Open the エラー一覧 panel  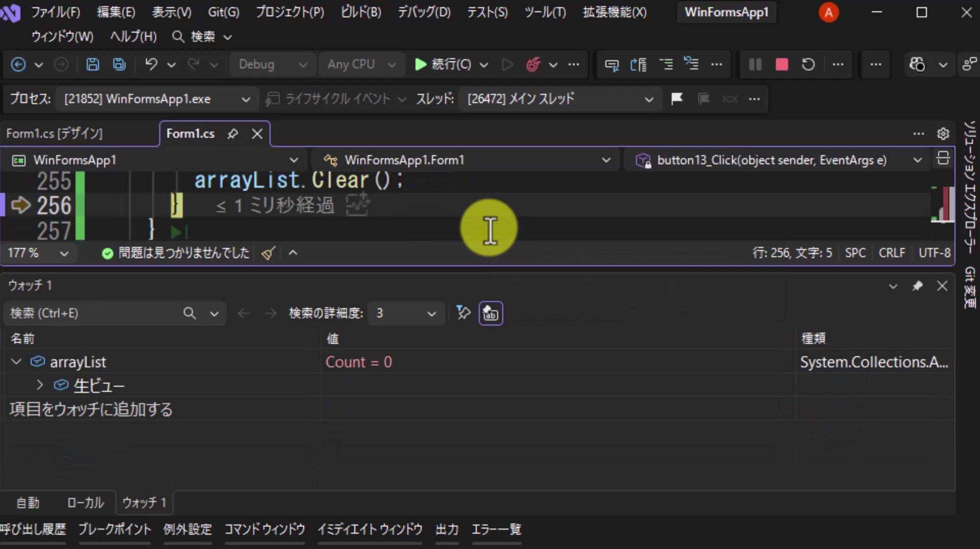pos(496,530)
